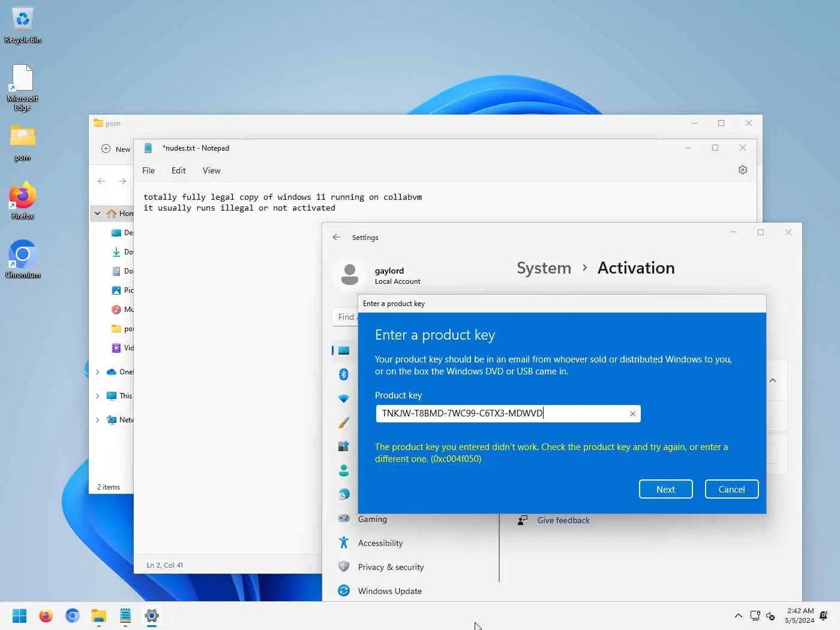Open Personalization brush icon in sidebar
Image resolution: width=840 pixels, height=630 pixels.
point(344,422)
